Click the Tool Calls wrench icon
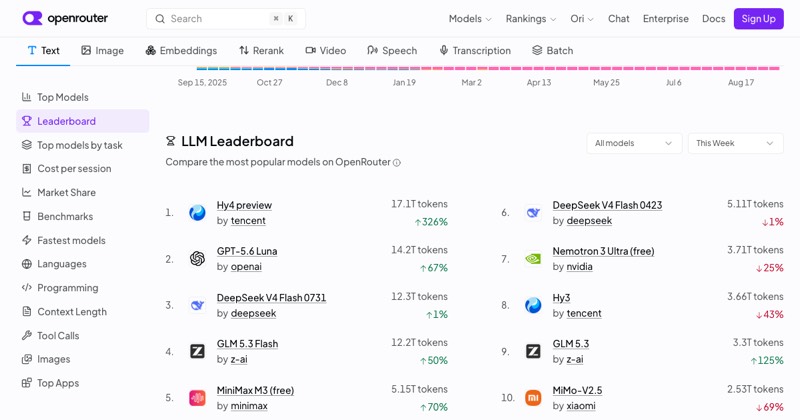Viewport: 800px width, 420px height. pyautogui.click(x=27, y=335)
